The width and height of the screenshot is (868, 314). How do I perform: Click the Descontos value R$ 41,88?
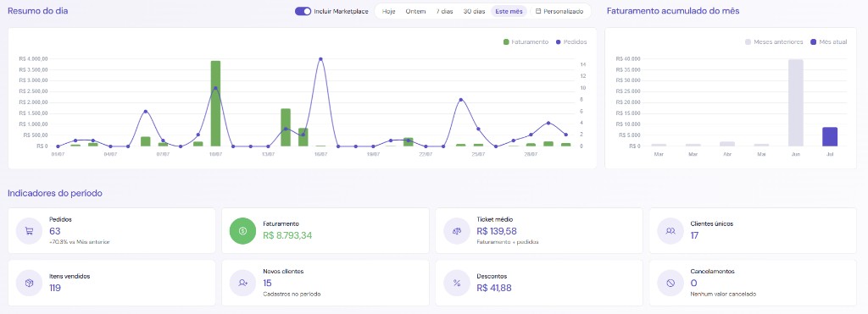pyautogui.click(x=494, y=288)
